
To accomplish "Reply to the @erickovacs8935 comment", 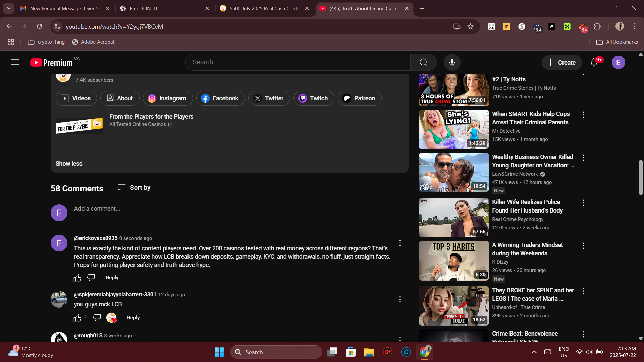I will point(112,278).
